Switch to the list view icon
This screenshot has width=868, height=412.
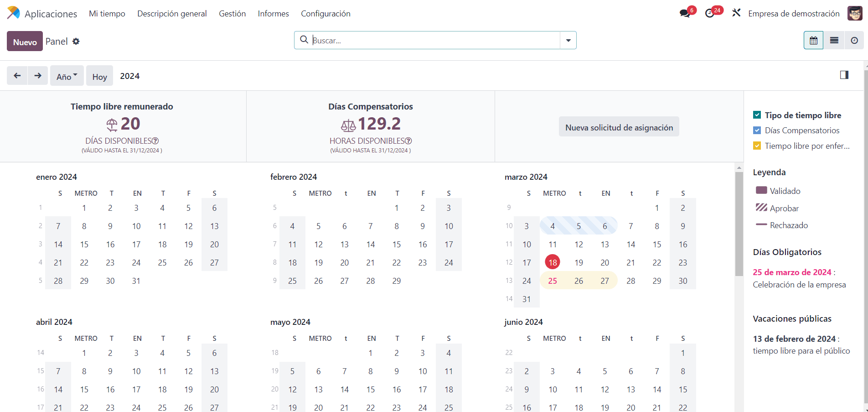pos(834,40)
